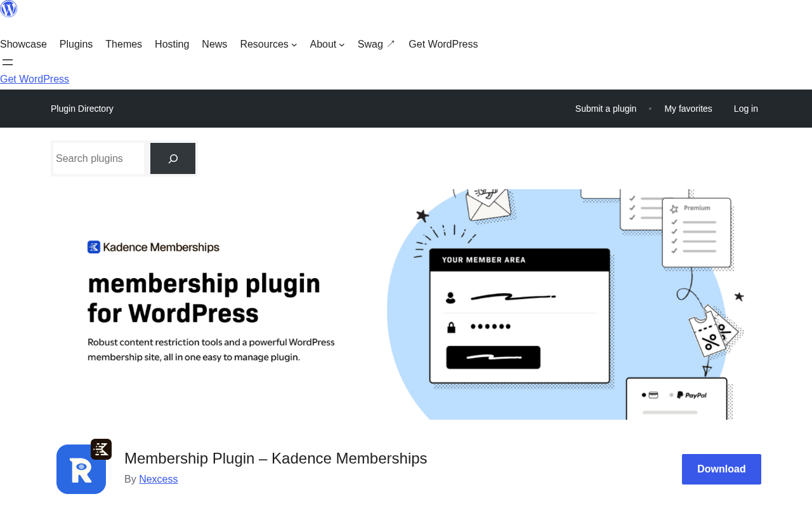Click the About menu label
812x508 pixels.
323,44
